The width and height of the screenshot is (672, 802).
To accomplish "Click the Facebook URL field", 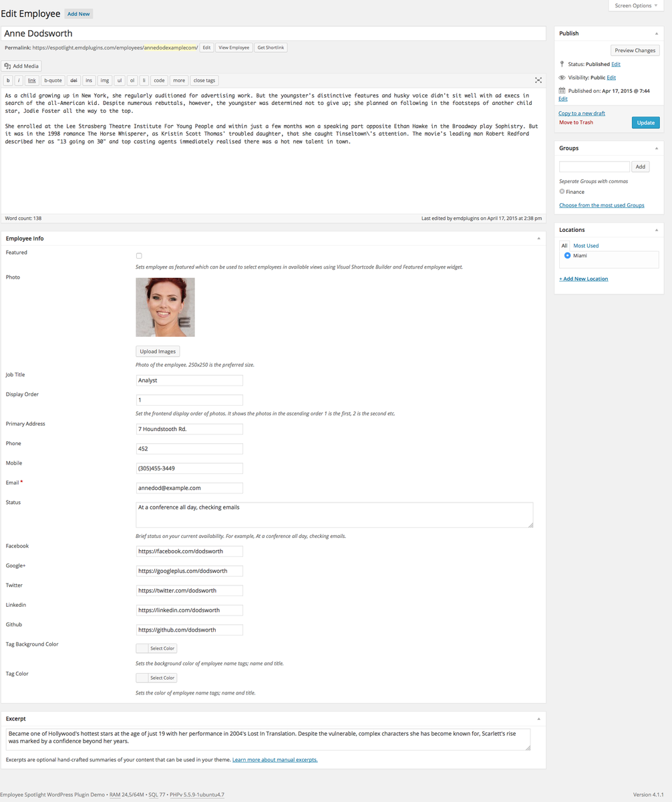I will point(189,551).
